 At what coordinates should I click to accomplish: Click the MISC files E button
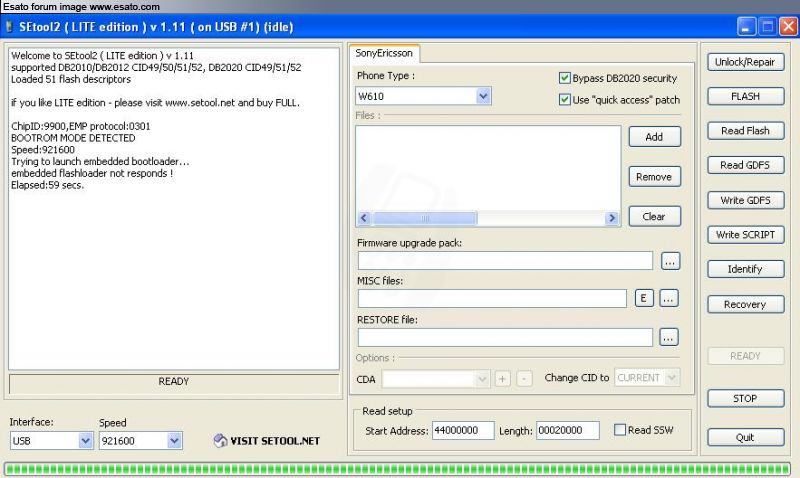click(x=644, y=298)
